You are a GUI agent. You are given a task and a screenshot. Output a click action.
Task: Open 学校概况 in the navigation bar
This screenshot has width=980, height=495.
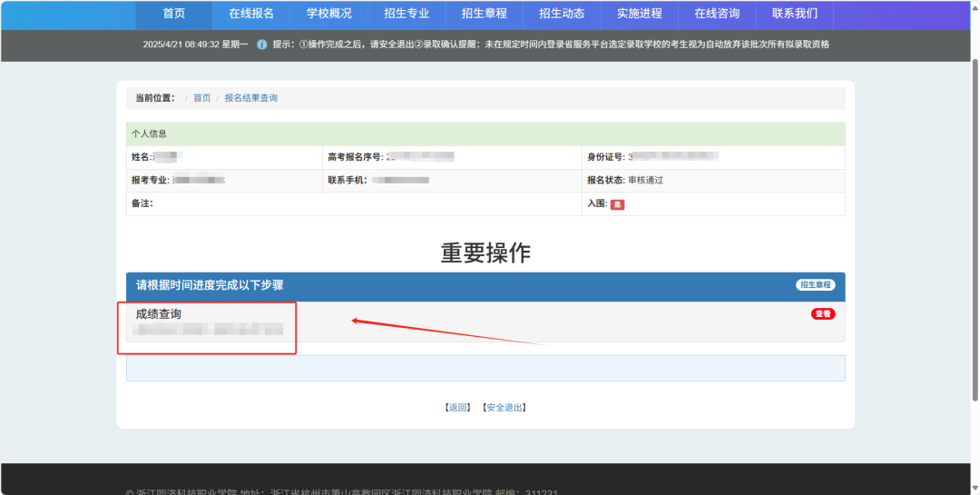(x=328, y=14)
